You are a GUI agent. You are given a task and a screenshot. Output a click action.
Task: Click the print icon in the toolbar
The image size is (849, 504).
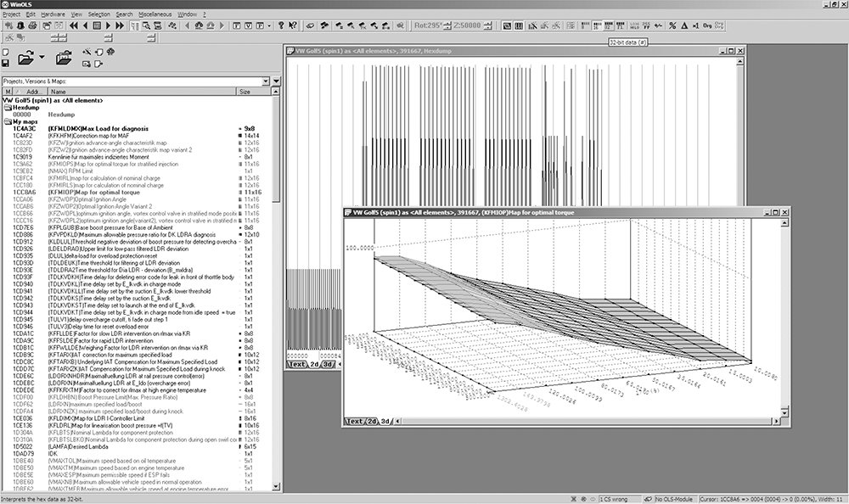[x=31, y=26]
